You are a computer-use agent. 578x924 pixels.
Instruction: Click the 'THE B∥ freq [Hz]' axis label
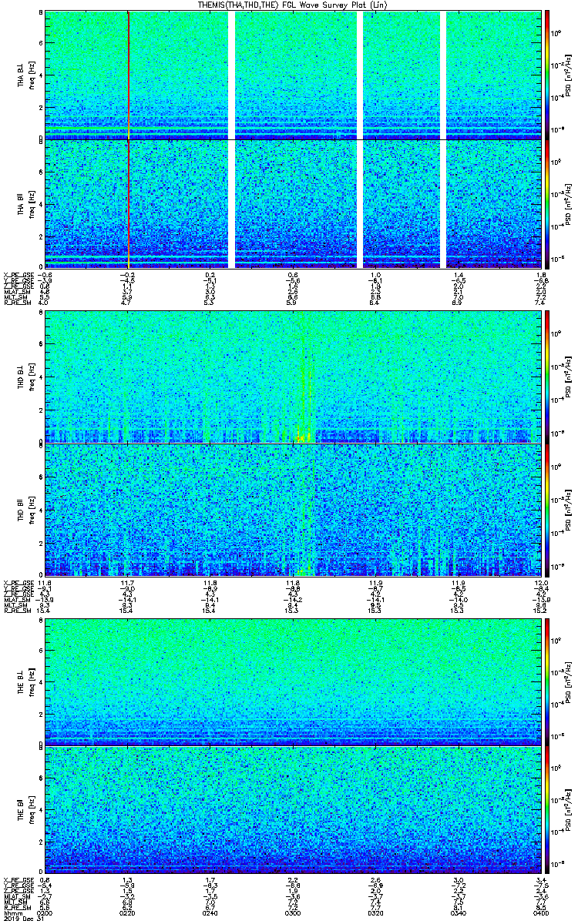pos(25,811)
